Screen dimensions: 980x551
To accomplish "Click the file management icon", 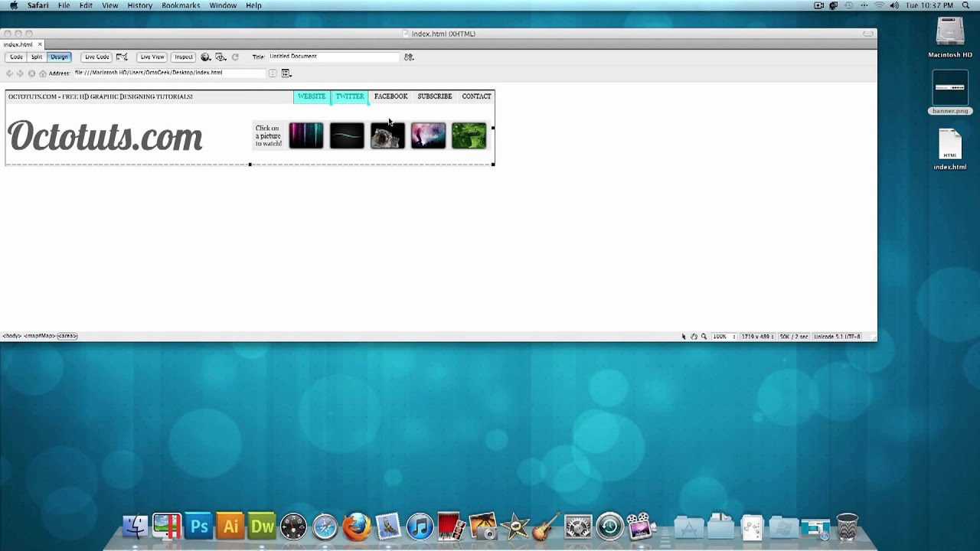I will click(x=409, y=57).
